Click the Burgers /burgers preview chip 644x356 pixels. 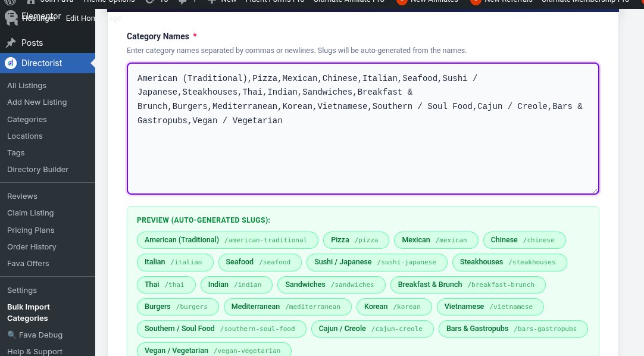(x=178, y=307)
